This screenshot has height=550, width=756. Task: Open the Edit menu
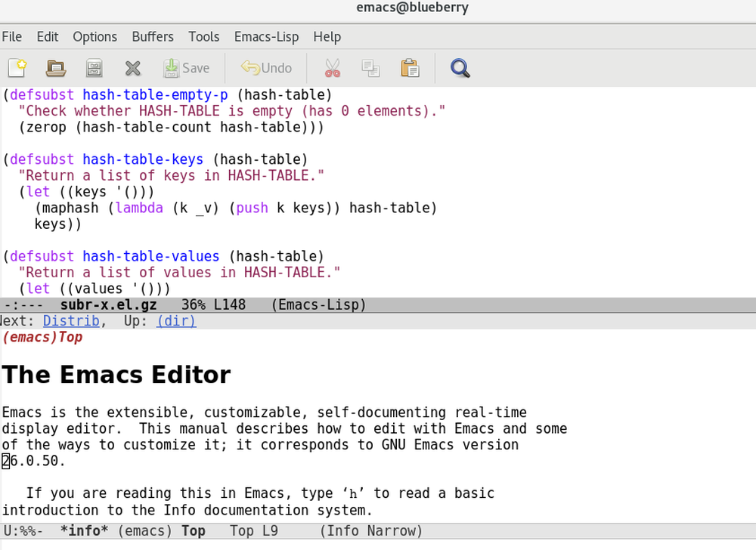[47, 36]
